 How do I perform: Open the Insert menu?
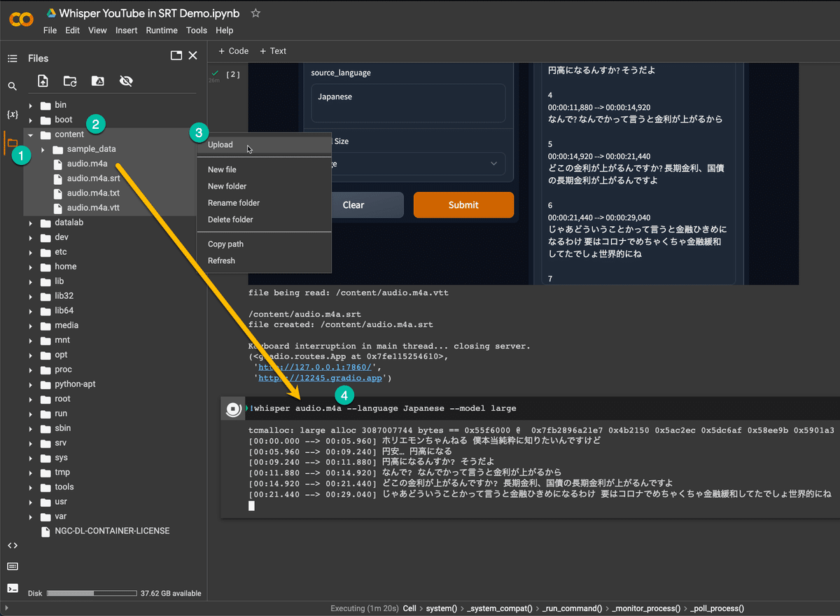pyautogui.click(x=127, y=31)
